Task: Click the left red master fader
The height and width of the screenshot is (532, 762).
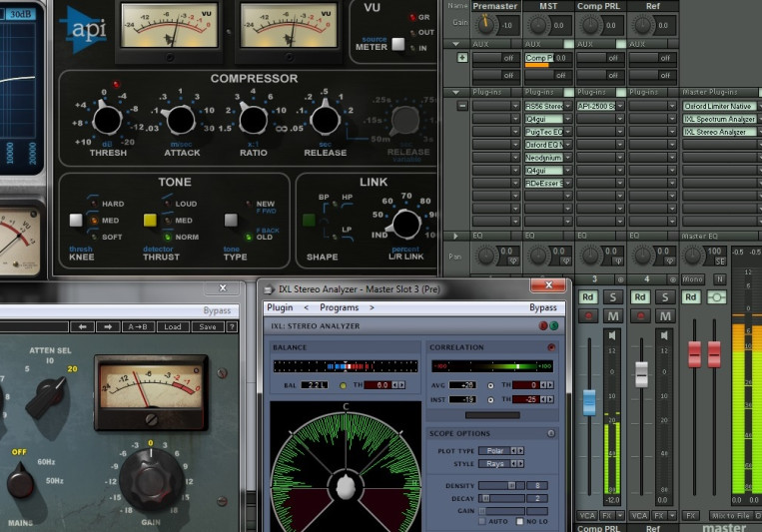Action: pos(694,353)
